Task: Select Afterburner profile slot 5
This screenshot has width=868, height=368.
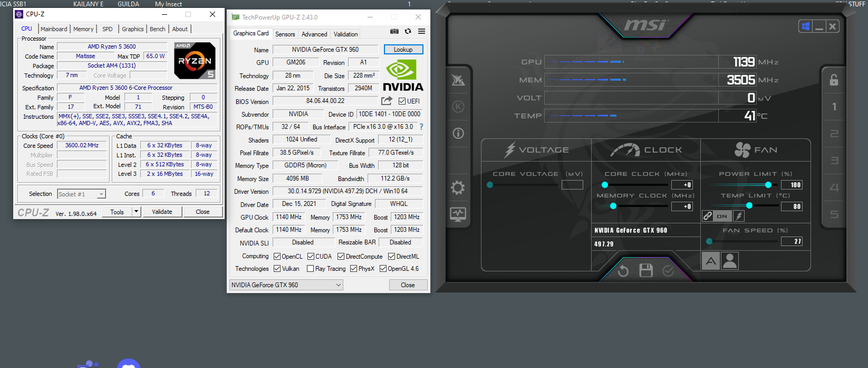Action: pyautogui.click(x=834, y=214)
